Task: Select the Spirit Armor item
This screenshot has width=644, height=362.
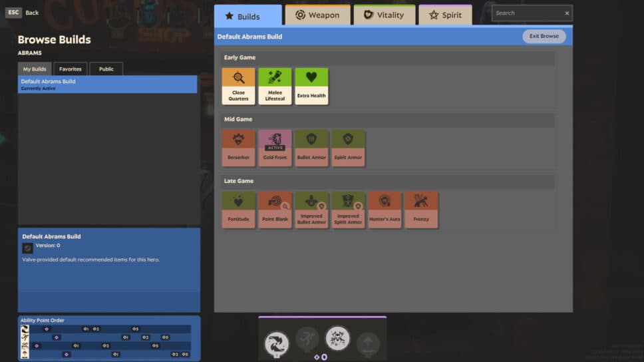Action: click(348, 148)
